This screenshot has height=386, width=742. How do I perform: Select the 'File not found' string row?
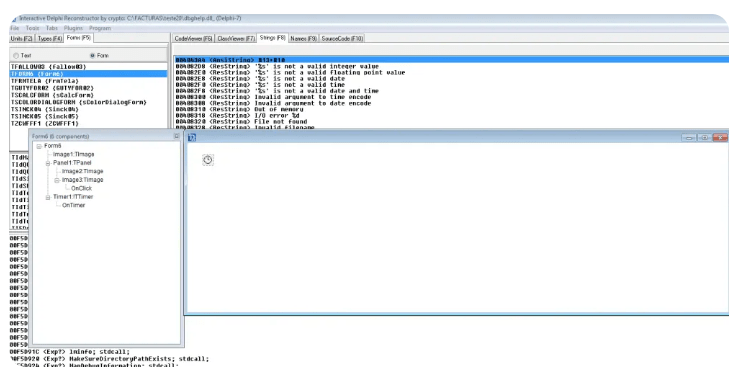click(451, 122)
